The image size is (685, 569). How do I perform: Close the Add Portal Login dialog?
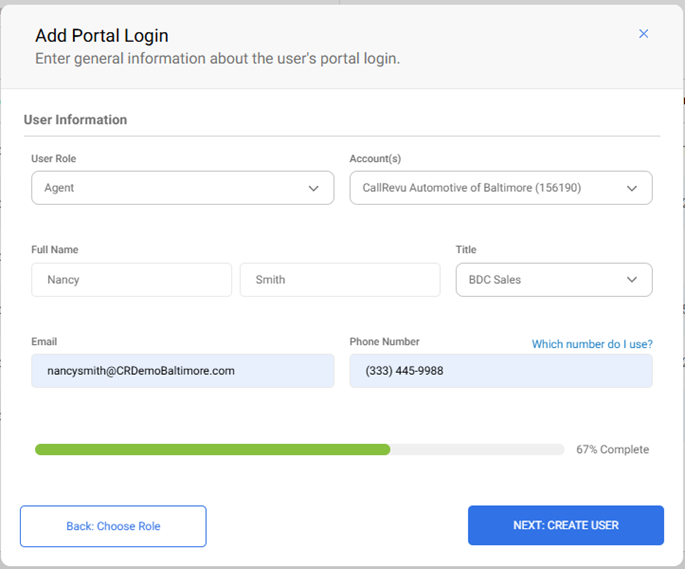pos(643,34)
